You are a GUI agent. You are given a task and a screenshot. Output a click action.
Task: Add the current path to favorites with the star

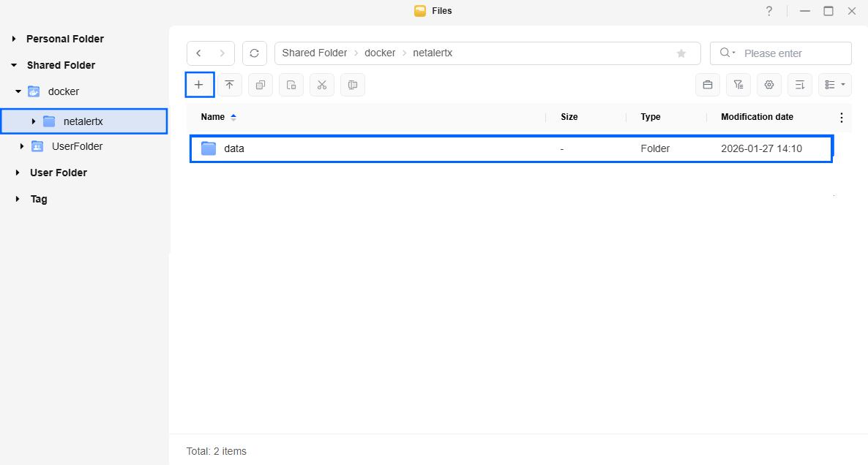point(681,53)
